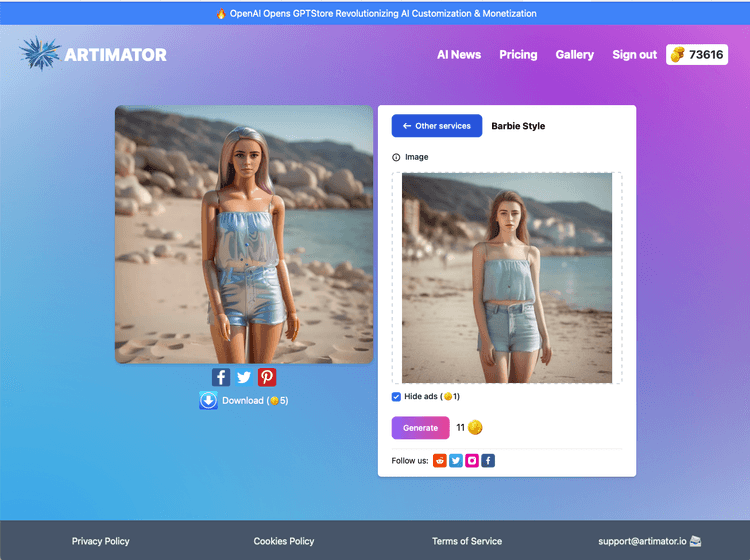Sign out of the account
The image size is (750, 560).
point(634,55)
